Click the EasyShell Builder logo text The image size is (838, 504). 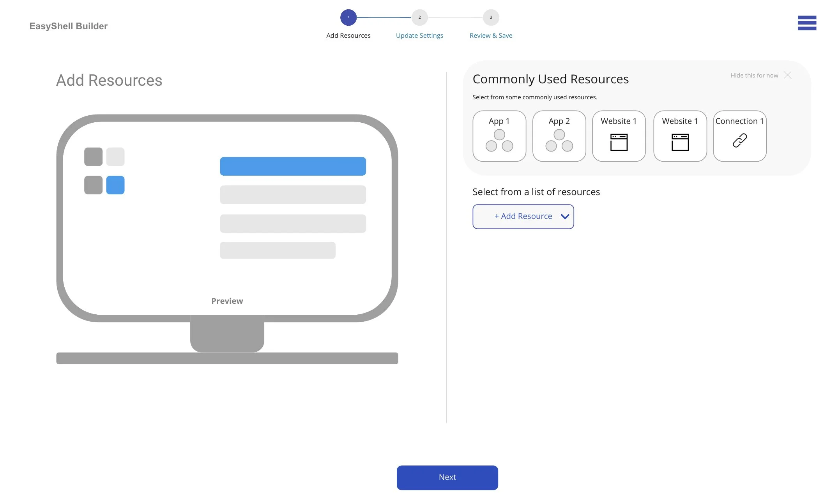(x=69, y=26)
